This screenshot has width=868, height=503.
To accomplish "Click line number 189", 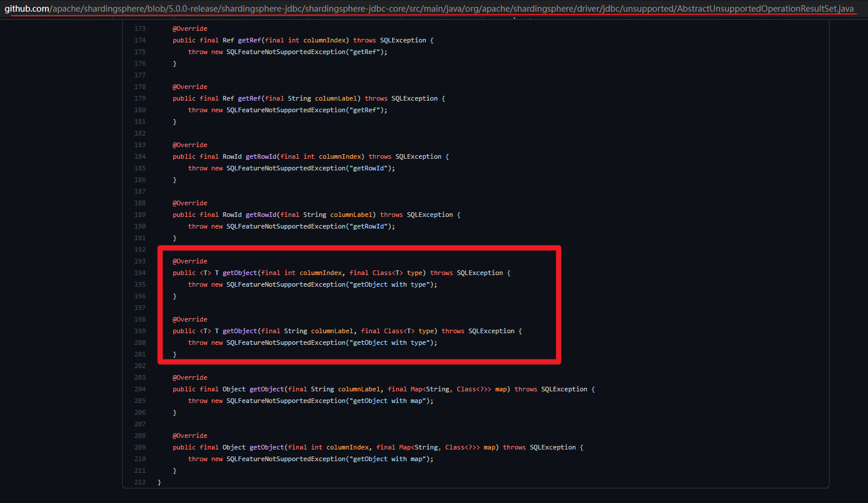I will 140,215.
